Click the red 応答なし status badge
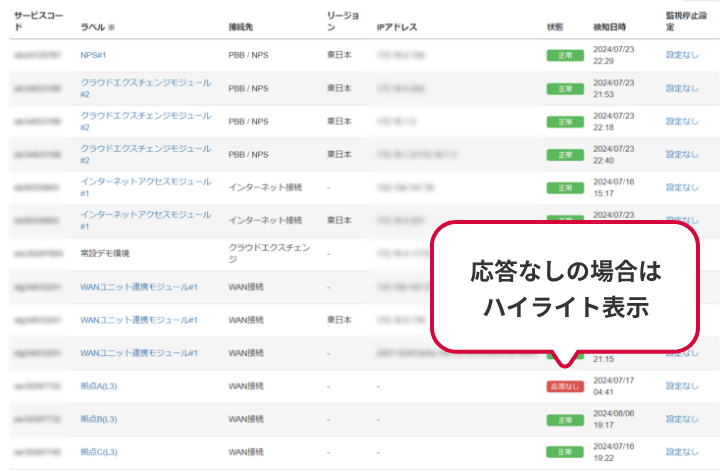728x470 pixels. (565, 386)
